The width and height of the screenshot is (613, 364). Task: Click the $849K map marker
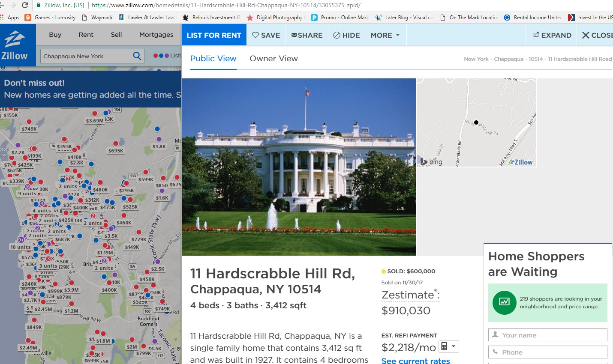pos(34,327)
